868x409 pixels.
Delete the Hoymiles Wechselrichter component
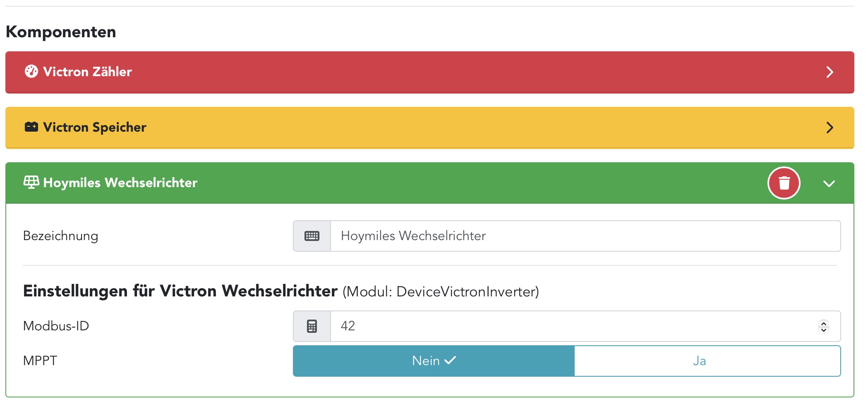(x=784, y=183)
